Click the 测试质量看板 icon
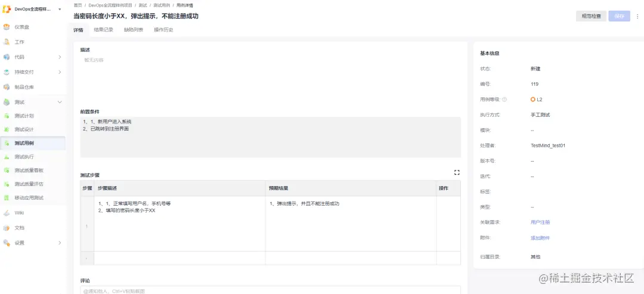Screen dimensions: 644x294 coord(7,171)
